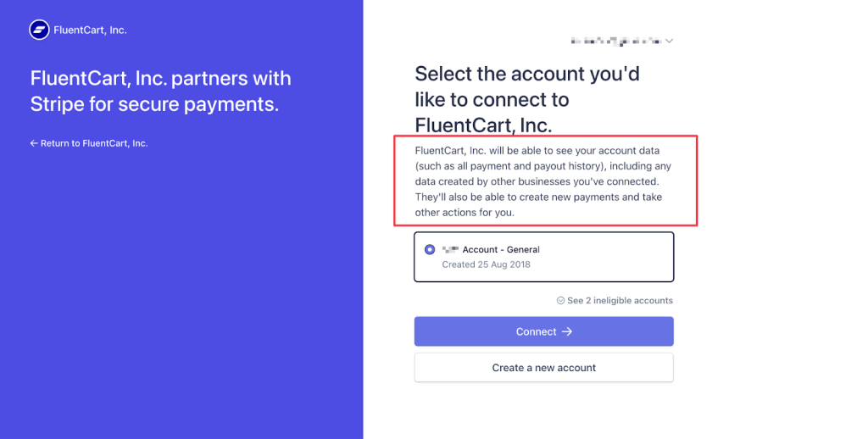
Task: Open the blurred email account switcher
Action: point(615,41)
